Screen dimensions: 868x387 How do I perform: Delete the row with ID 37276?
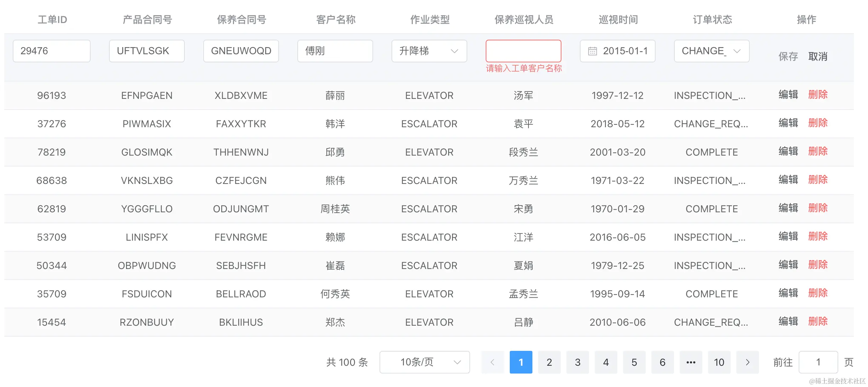[818, 123]
